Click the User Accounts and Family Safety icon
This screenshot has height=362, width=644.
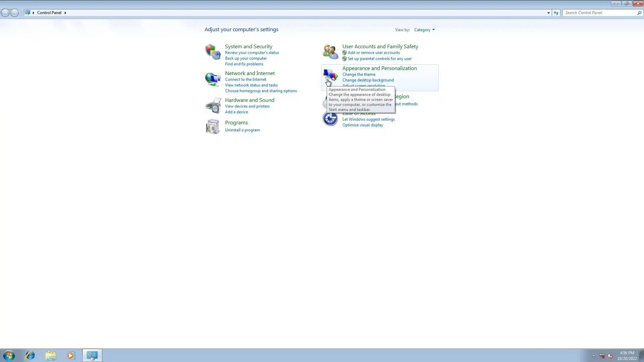pos(330,52)
